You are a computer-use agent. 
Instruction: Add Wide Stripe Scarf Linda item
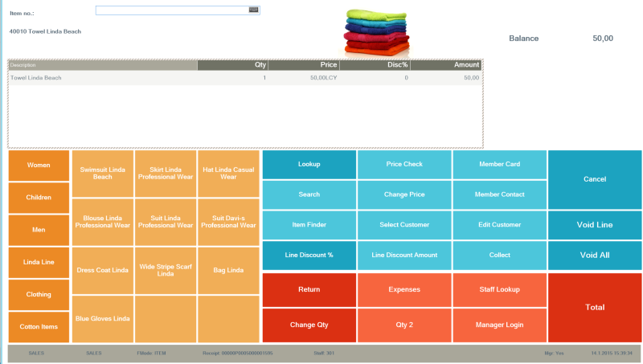point(166,270)
